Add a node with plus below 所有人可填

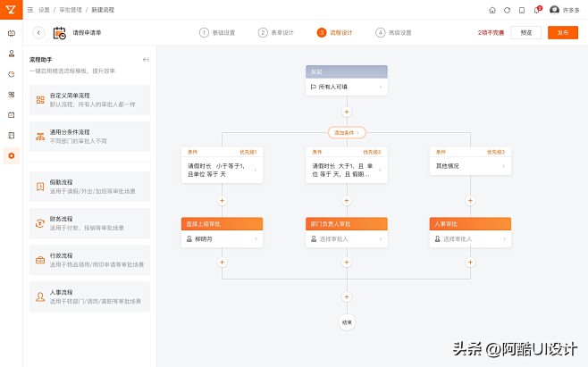[347, 112]
